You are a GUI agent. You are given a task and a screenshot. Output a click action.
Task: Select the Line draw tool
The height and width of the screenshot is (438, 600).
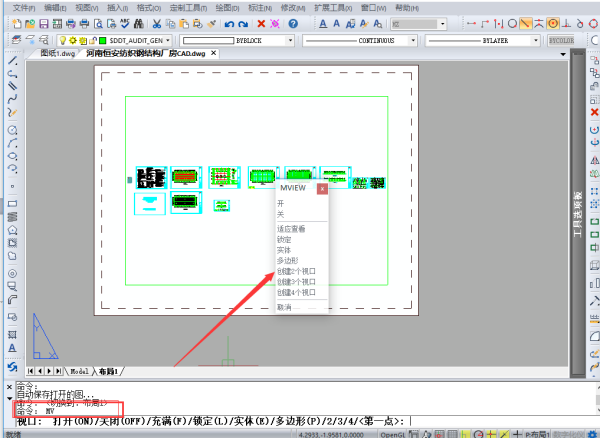[12, 60]
